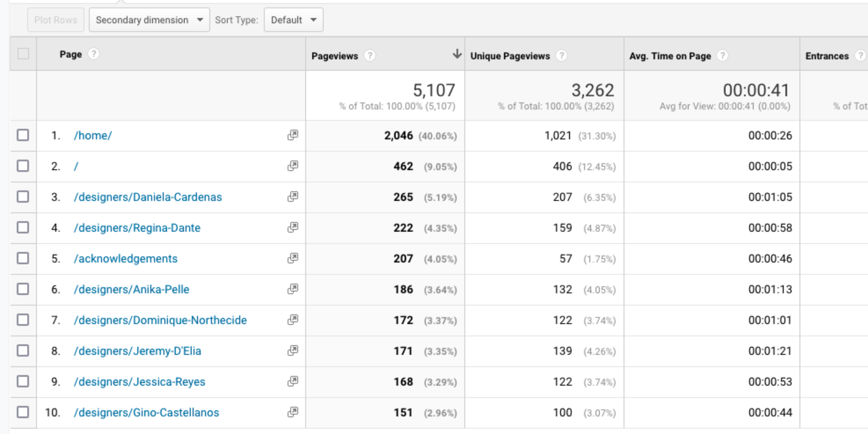Click Pageviews descending sort arrow
This screenshot has width=868, height=434.
pyautogui.click(x=457, y=54)
